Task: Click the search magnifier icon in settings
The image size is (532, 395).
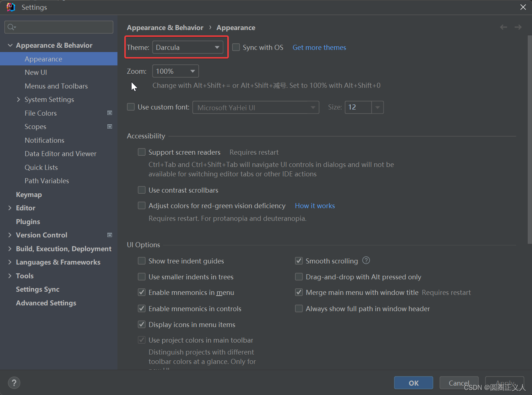Action: (12, 27)
